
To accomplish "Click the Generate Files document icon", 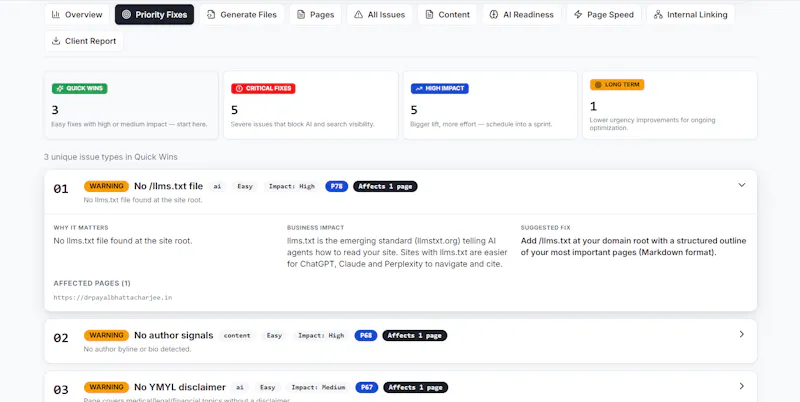I will [211, 15].
